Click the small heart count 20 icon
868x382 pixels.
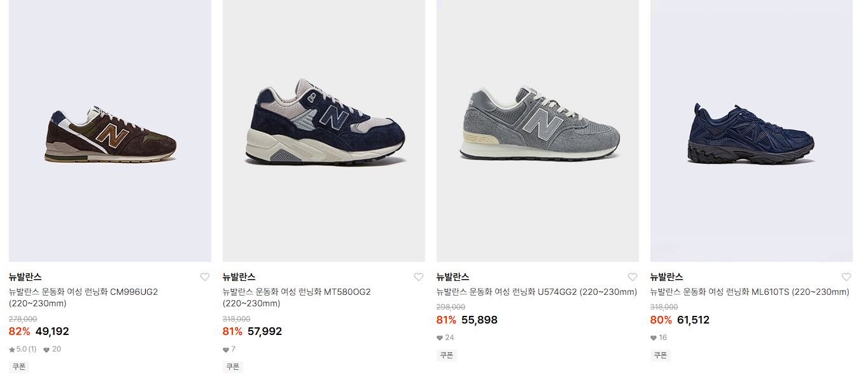click(46, 350)
